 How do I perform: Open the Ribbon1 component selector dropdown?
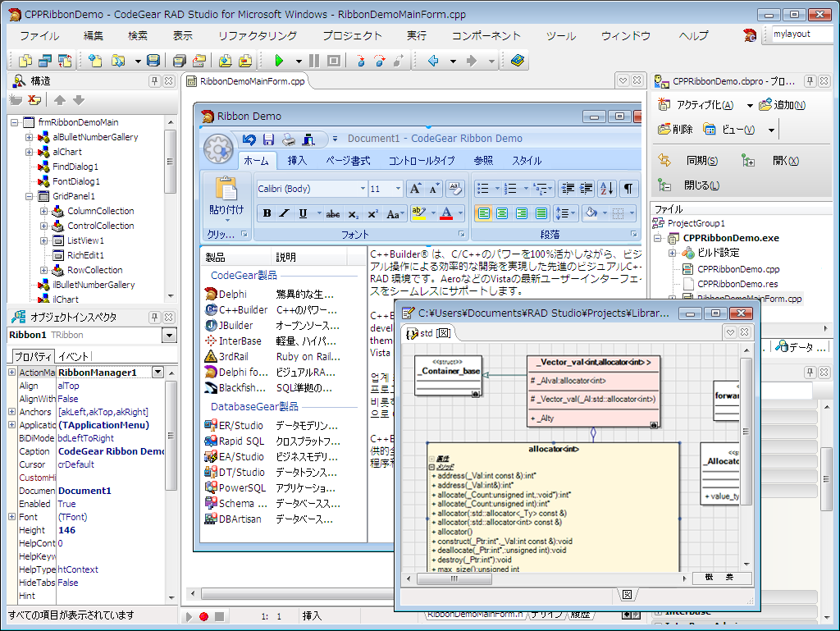(169, 336)
